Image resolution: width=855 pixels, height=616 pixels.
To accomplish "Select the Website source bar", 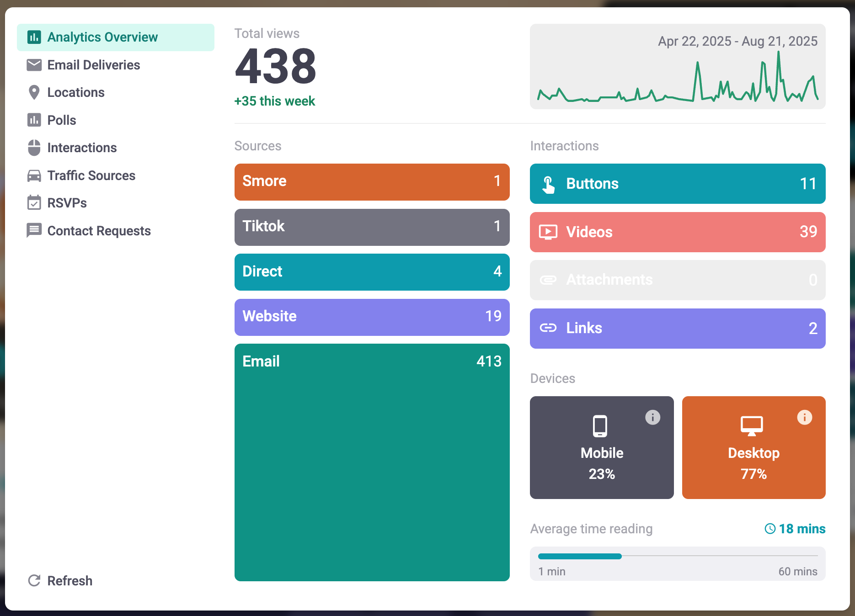I will 372,317.
